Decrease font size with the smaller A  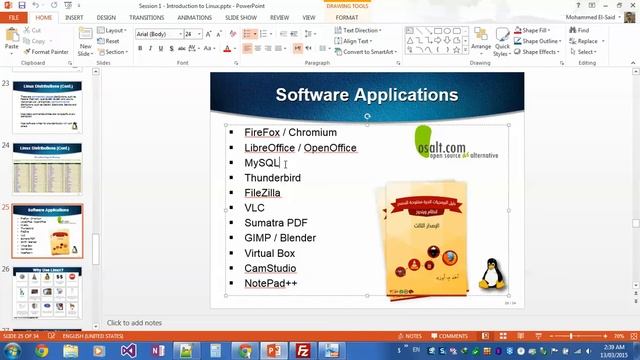point(219,34)
